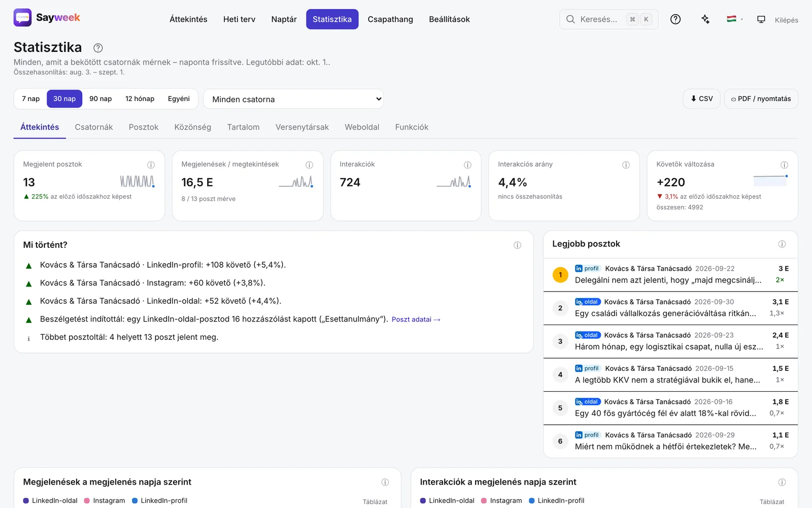
Task: Follow the Poszt adatai link
Action: click(416, 320)
